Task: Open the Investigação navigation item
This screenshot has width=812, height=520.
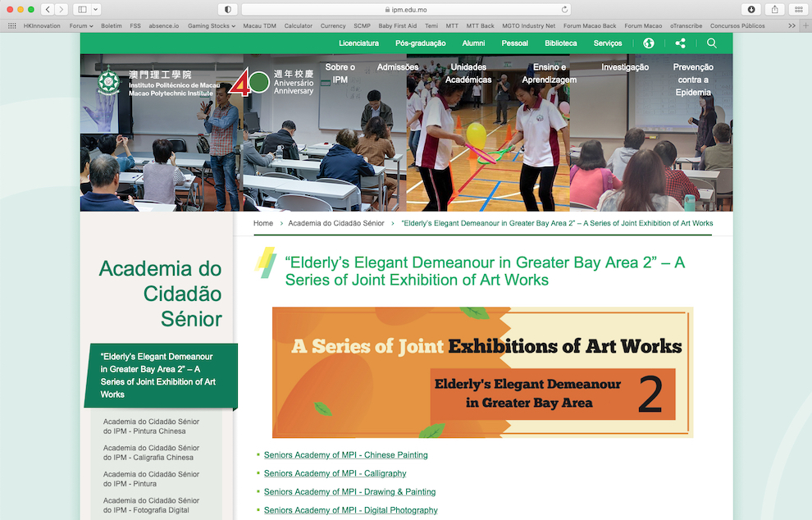Action: (625, 67)
